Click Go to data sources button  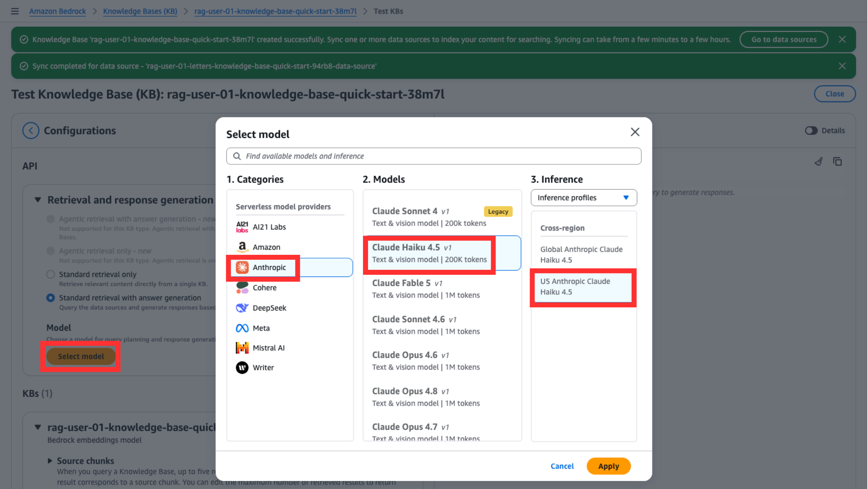point(783,40)
